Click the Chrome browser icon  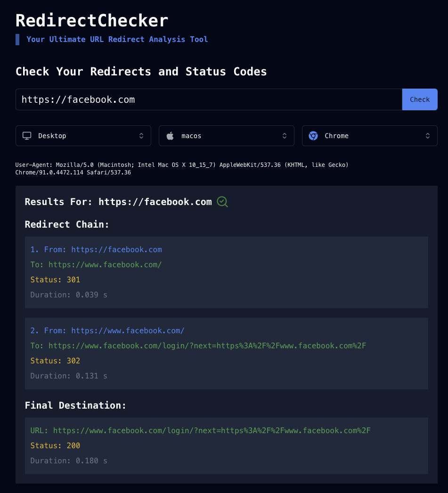click(313, 136)
